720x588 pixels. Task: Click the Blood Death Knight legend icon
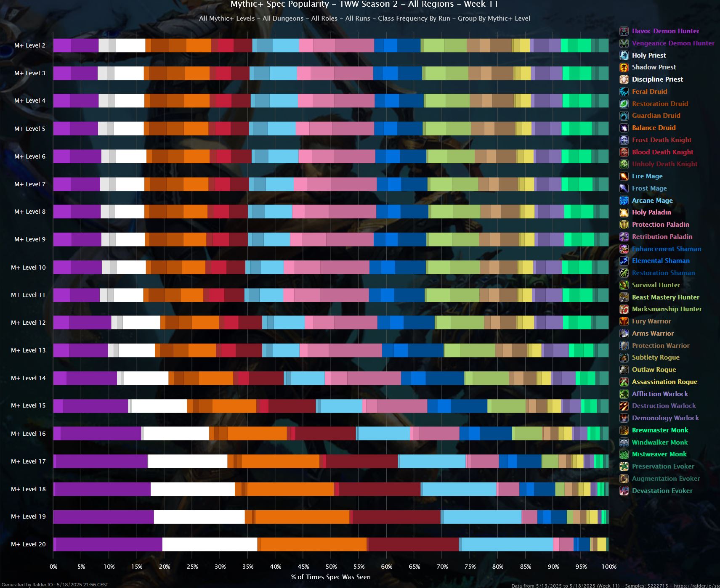click(x=624, y=152)
